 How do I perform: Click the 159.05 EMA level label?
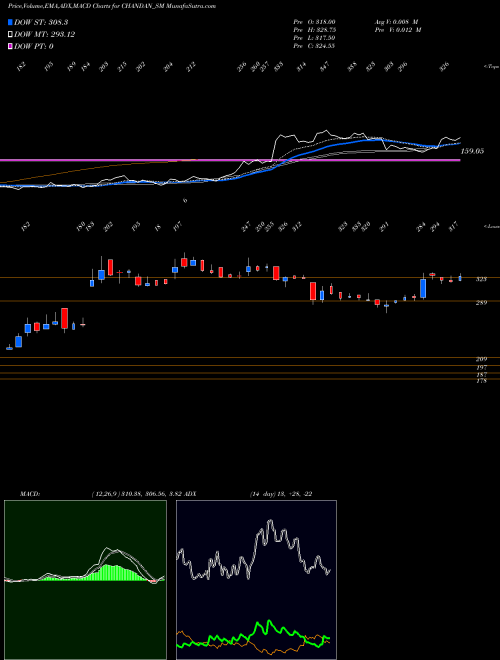[x=472, y=151]
